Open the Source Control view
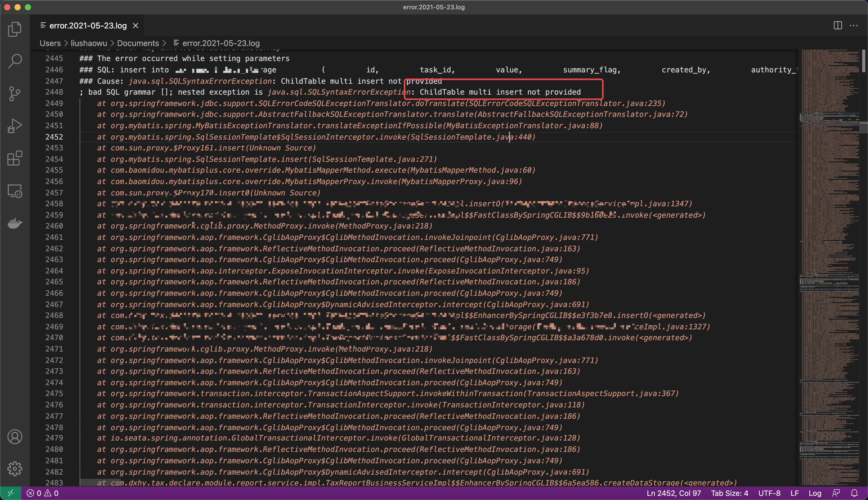 (x=15, y=94)
